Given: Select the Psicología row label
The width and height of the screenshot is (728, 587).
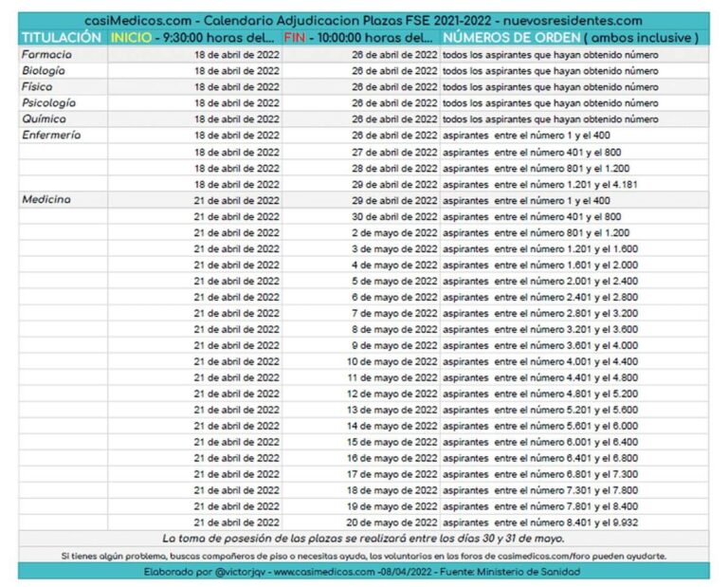Looking at the screenshot, I should pyautogui.click(x=48, y=102).
